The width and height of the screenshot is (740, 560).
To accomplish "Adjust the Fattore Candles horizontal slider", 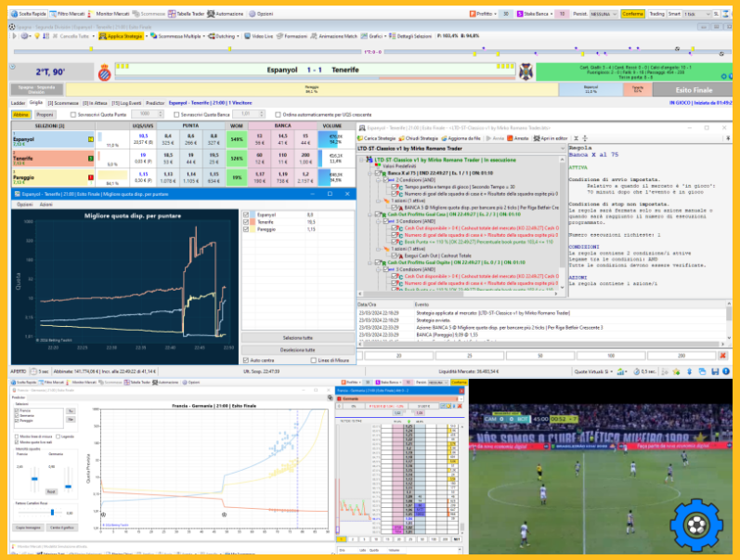I will coord(51,512).
